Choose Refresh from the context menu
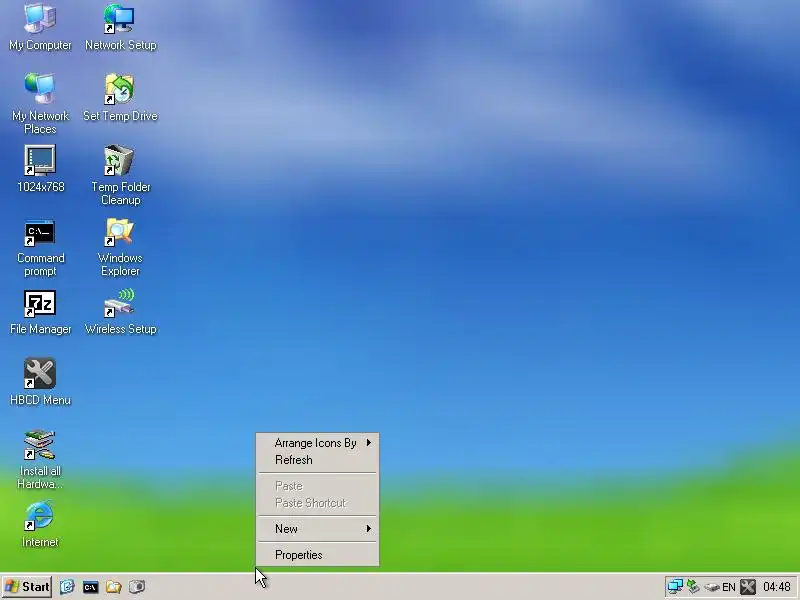Viewport: 800px width, 600px height. click(317, 460)
